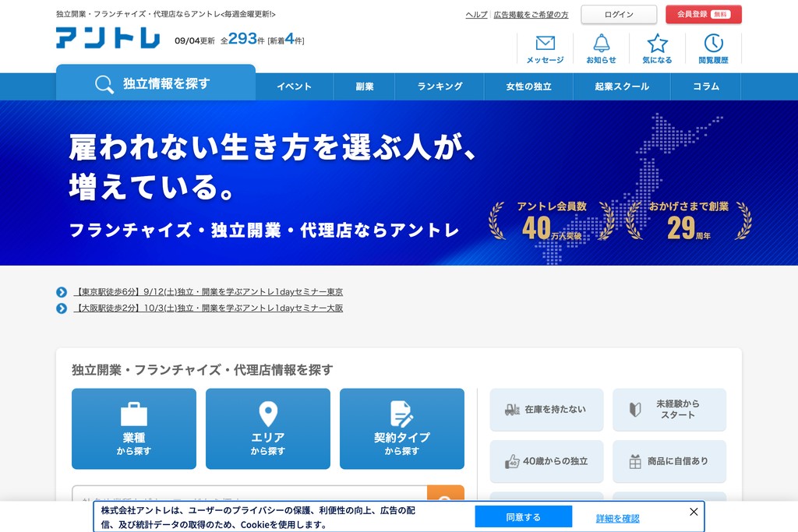Open the 副業 menu item
This screenshot has width=798, height=532.
point(365,86)
